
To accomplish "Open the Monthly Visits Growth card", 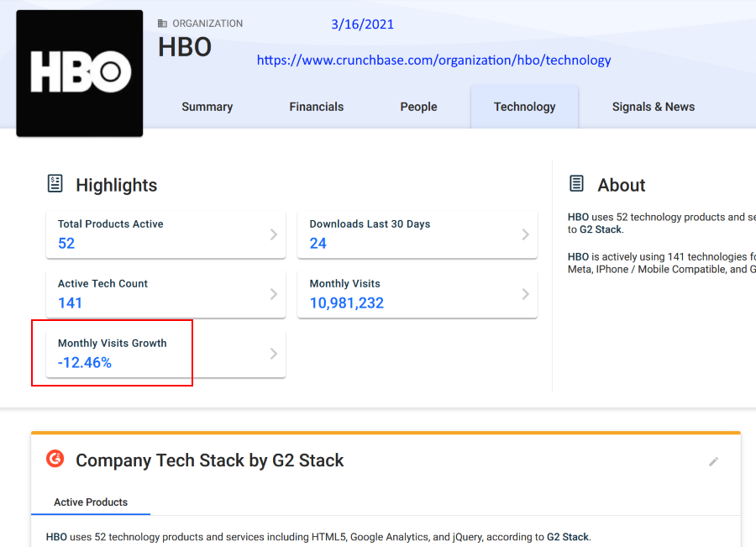I will [165, 354].
